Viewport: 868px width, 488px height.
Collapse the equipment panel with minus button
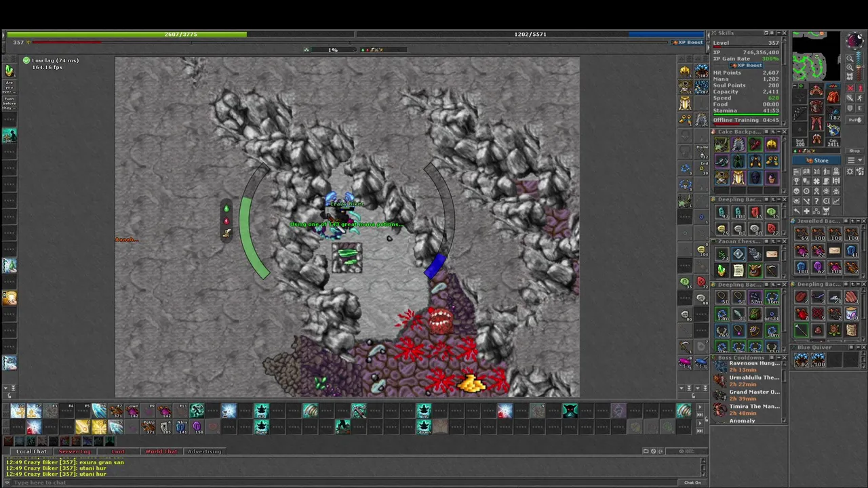[x=795, y=85]
